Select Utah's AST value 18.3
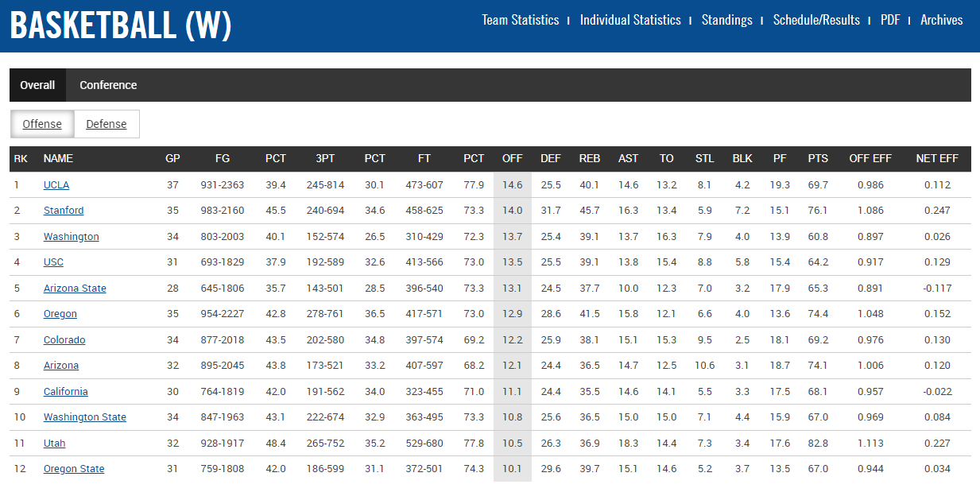This screenshot has height=496, width=980. pyautogui.click(x=628, y=444)
